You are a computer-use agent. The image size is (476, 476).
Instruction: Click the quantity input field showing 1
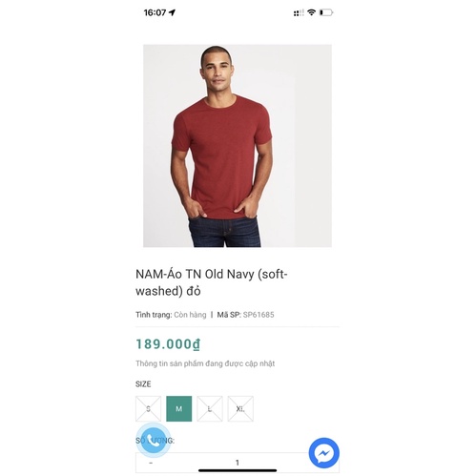click(x=238, y=463)
